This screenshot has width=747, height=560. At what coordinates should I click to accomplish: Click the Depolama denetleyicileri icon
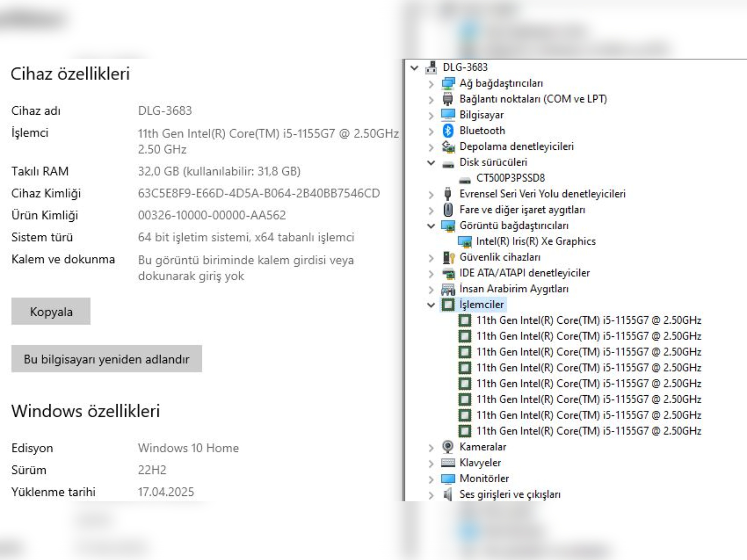click(x=448, y=146)
